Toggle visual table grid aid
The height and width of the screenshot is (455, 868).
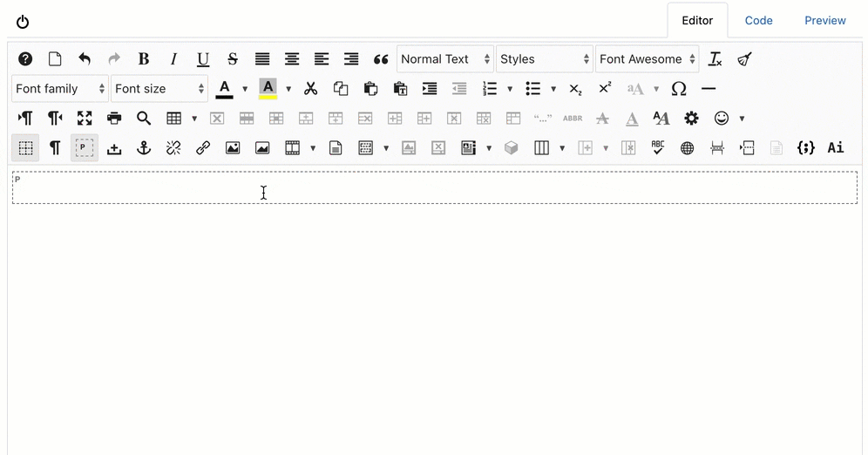tap(25, 148)
